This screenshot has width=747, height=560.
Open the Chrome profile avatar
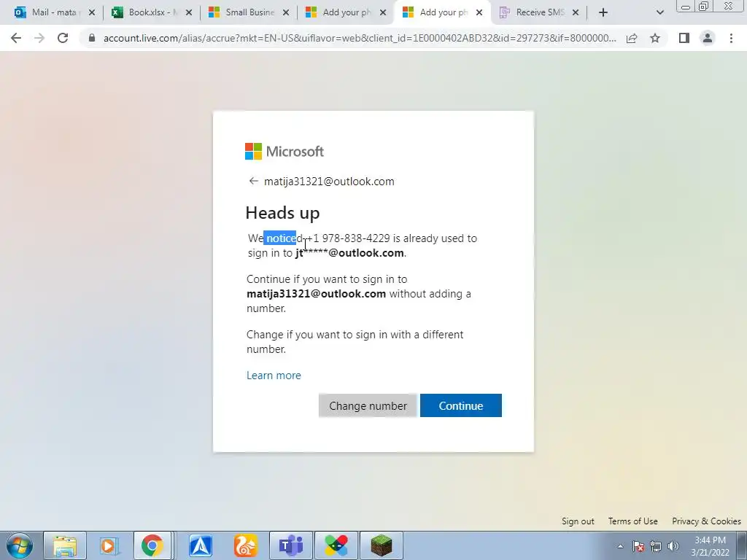pyautogui.click(x=708, y=38)
